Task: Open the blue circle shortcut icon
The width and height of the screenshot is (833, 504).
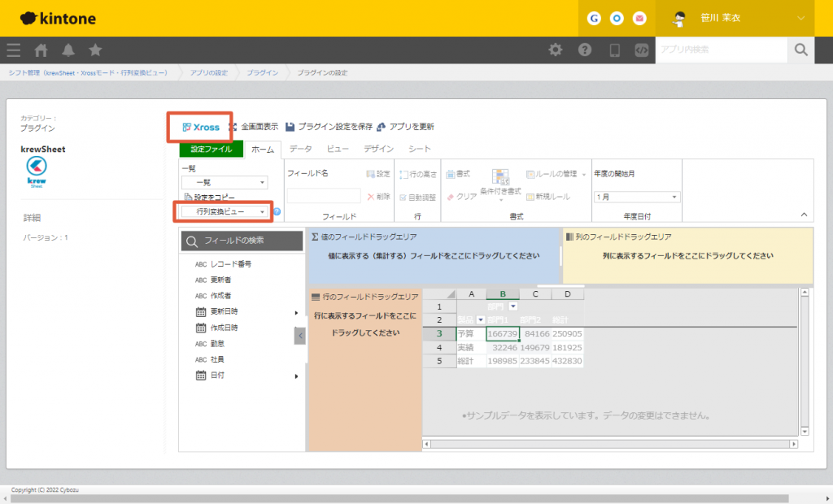Action: click(x=617, y=19)
